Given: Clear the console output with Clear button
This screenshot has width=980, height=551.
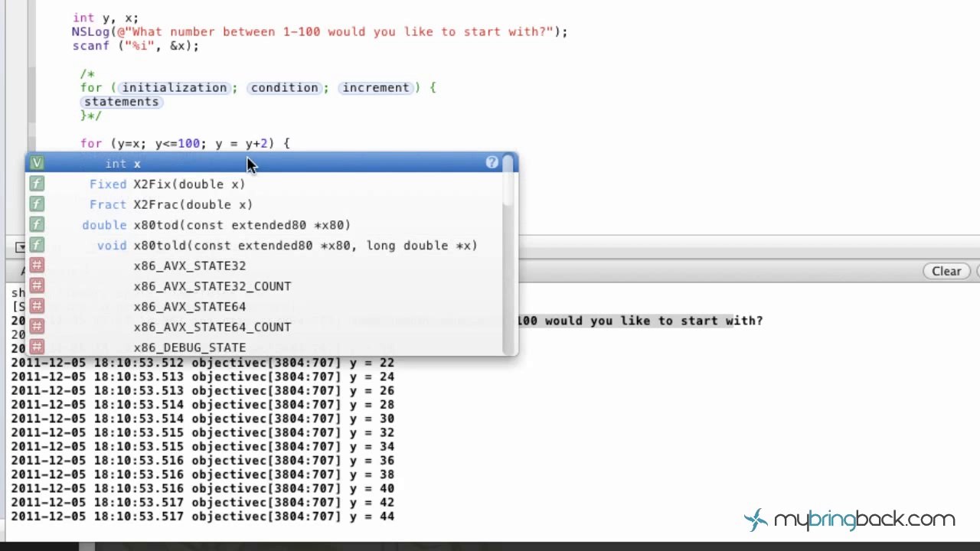Looking at the screenshot, I should [946, 271].
